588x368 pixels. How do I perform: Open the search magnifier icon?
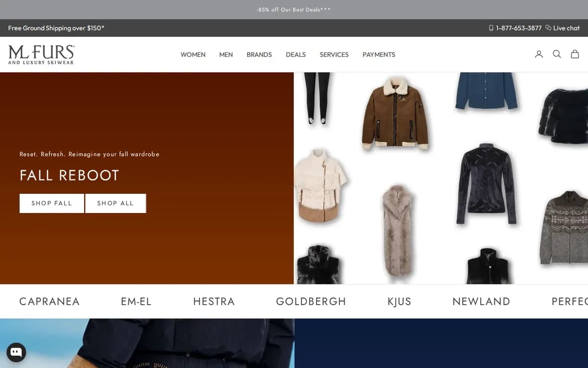coord(557,54)
